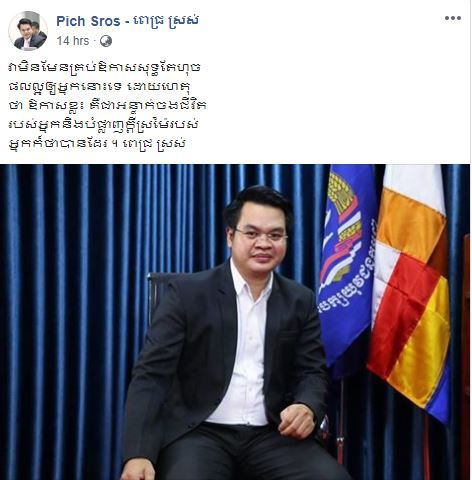Click the man's eyeglasses in the photo
The height and width of the screenshot is (480, 472).
click(261, 235)
